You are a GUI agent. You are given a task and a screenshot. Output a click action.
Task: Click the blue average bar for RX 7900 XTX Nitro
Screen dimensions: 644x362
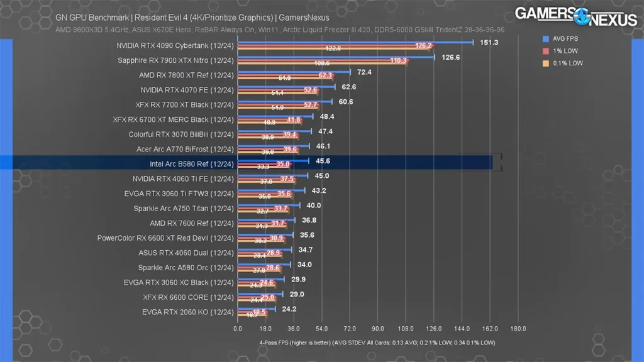pyautogui.click(x=336, y=57)
